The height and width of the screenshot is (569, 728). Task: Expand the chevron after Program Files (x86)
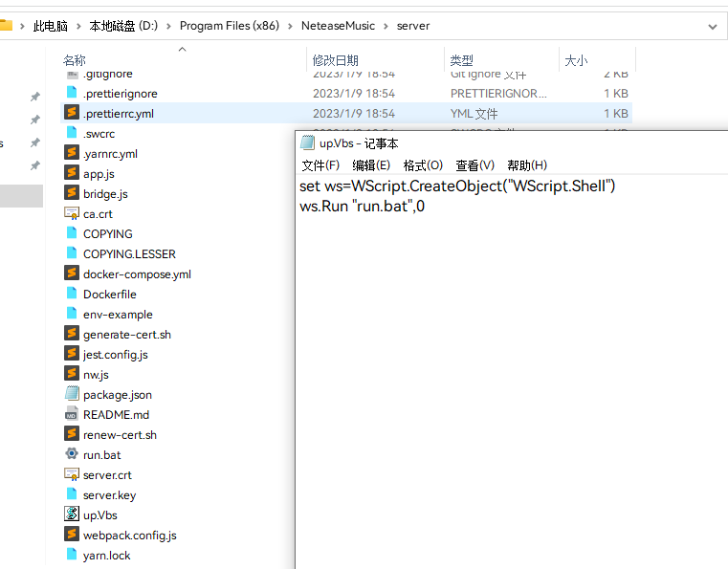pyautogui.click(x=291, y=26)
